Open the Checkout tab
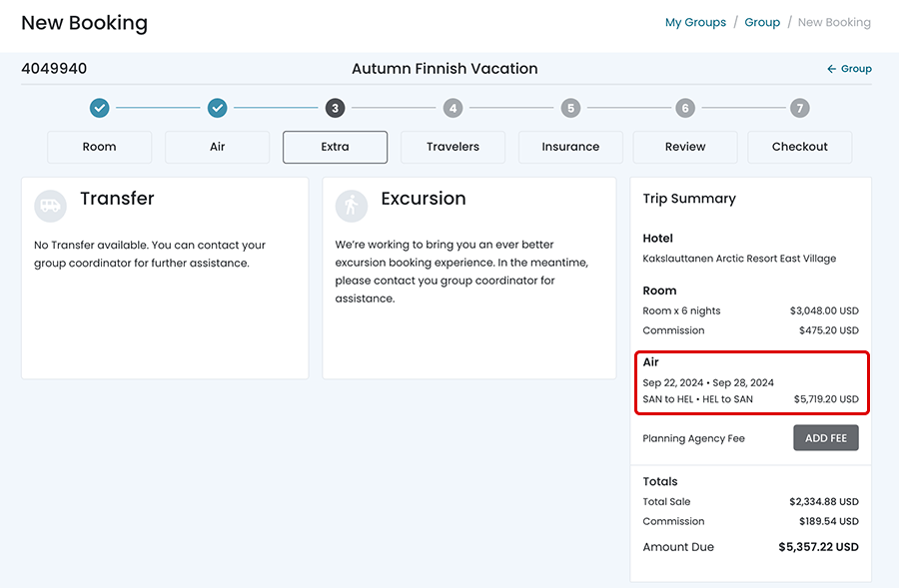Image resolution: width=899 pixels, height=588 pixels. point(800,147)
